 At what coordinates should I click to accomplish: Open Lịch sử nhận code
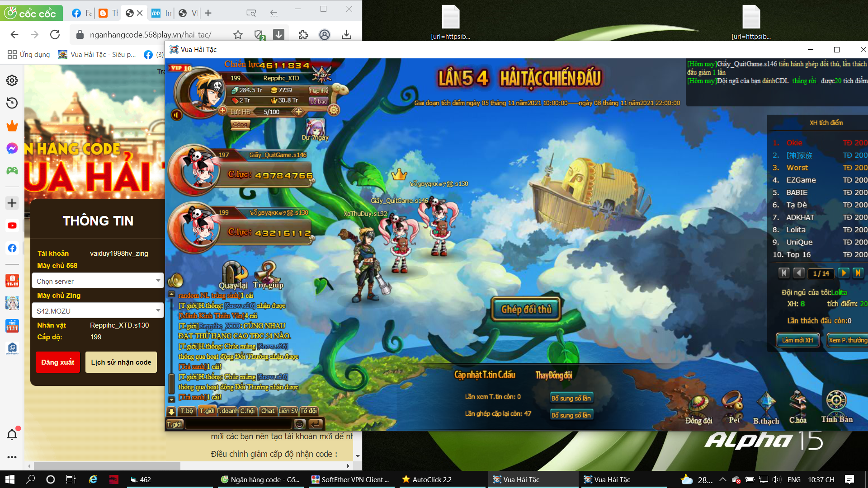coord(121,362)
